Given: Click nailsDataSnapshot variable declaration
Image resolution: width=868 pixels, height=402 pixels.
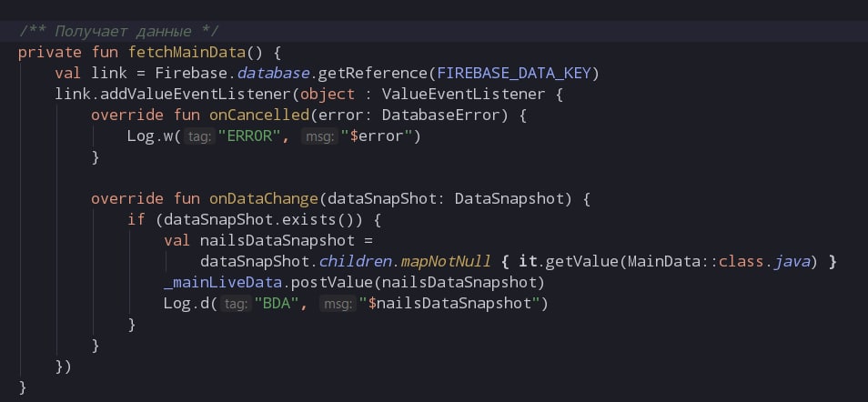Looking at the screenshot, I should pos(277,241).
